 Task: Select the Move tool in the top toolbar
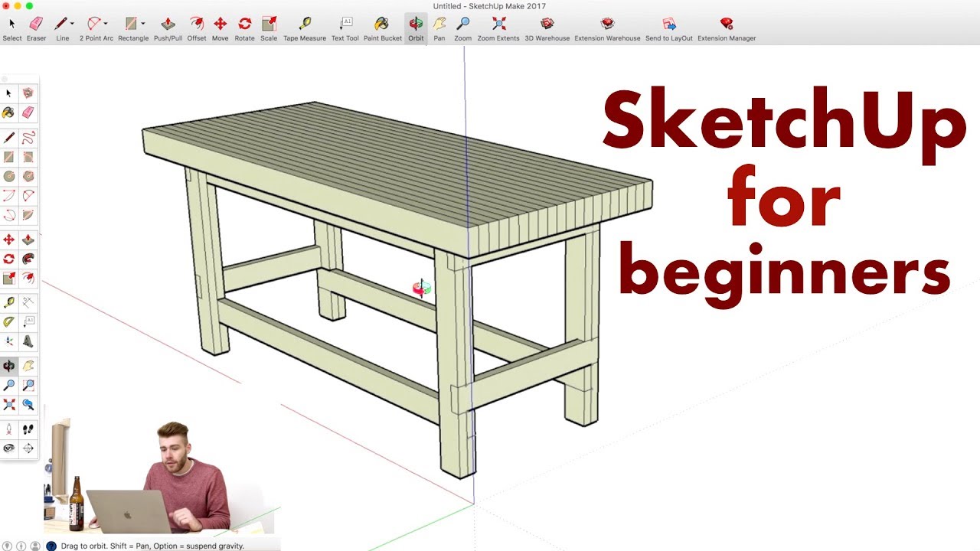pos(220,28)
